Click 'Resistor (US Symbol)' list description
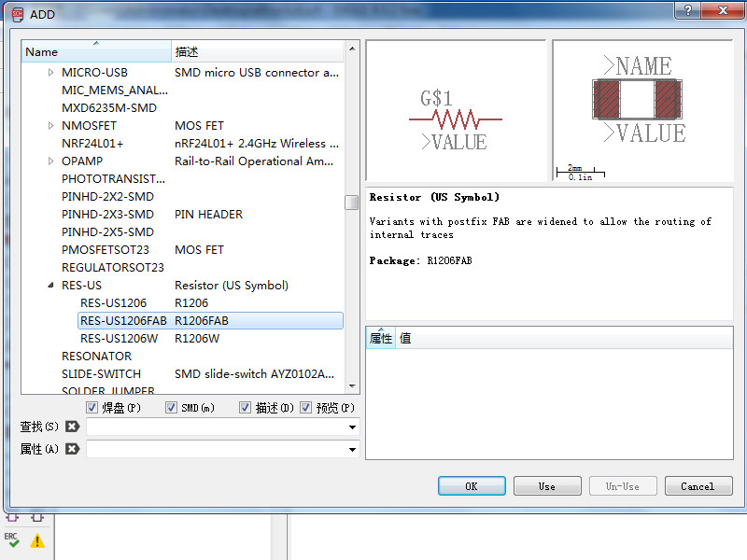The image size is (747, 560). (232, 286)
